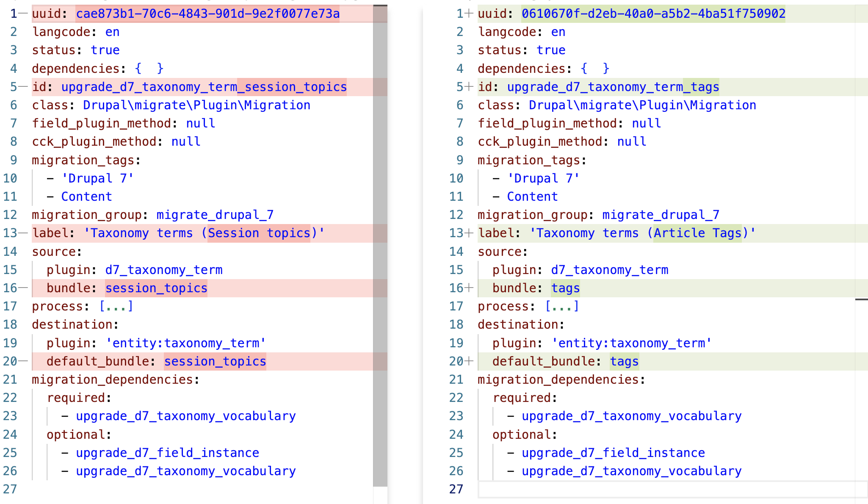This screenshot has width=868, height=504.
Task: Click the session_topics bundle value on the left
Action: pos(156,288)
